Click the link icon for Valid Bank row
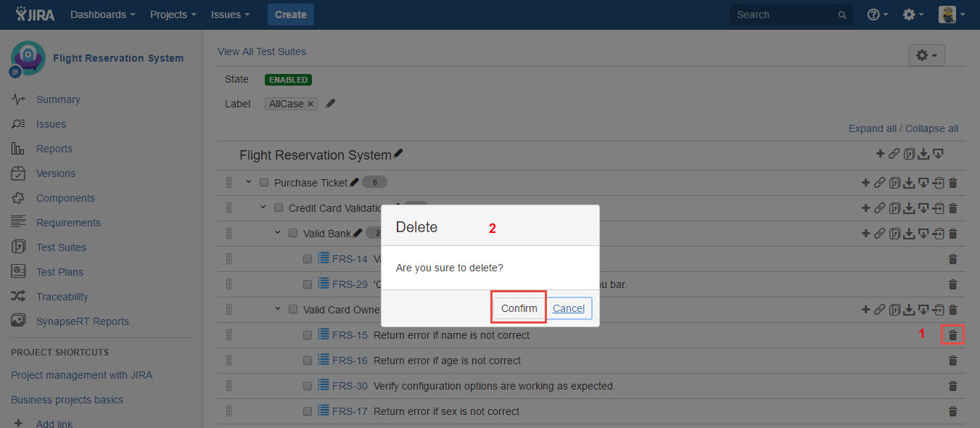 point(879,234)
